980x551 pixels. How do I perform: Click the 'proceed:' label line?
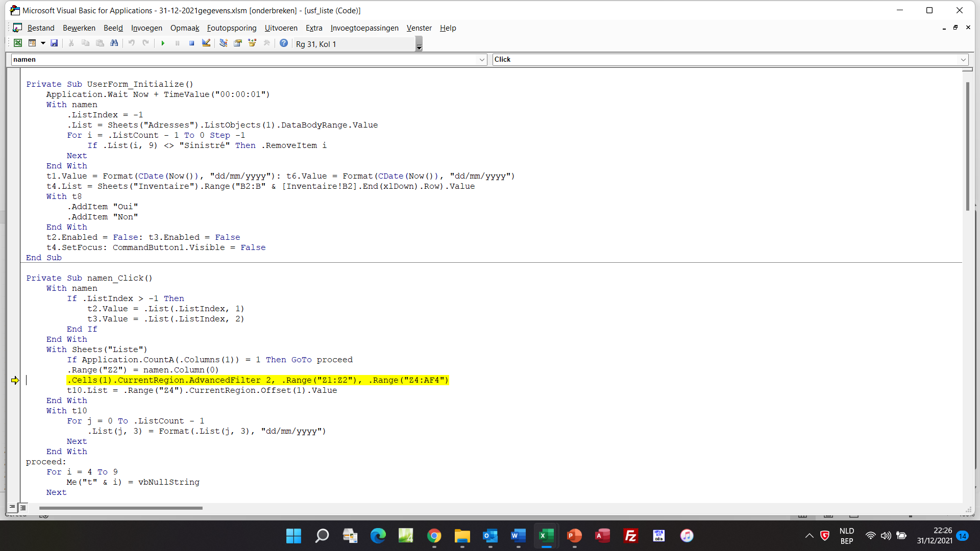tap(46, 462)
